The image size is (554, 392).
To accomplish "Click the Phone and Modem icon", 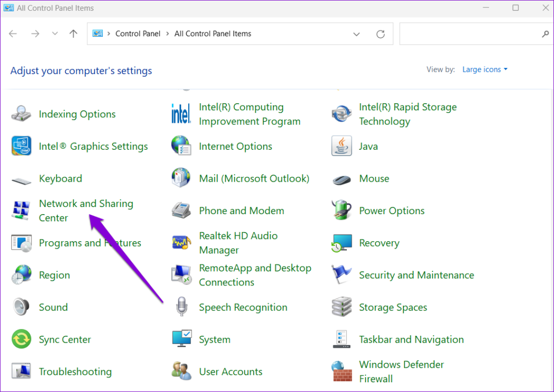I will pos(181,210).
